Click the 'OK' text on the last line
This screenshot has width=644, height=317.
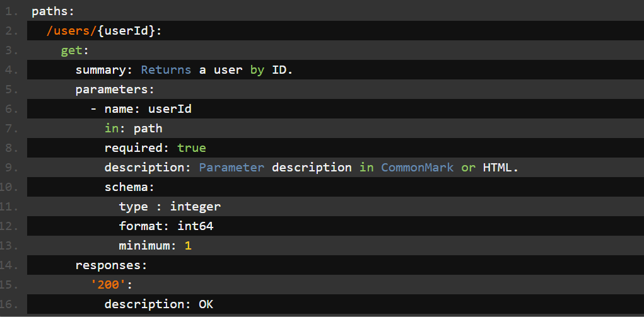[206, 304]
